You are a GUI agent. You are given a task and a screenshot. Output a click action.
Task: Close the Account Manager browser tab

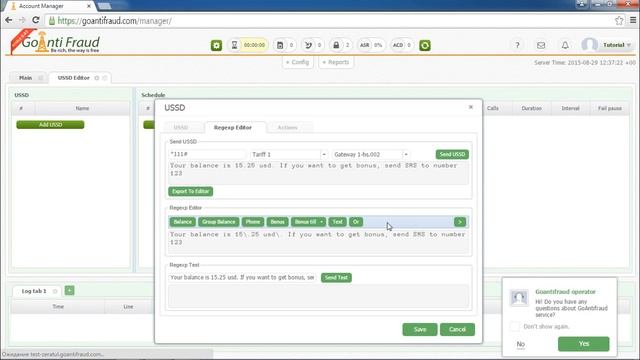click(89, 6)
